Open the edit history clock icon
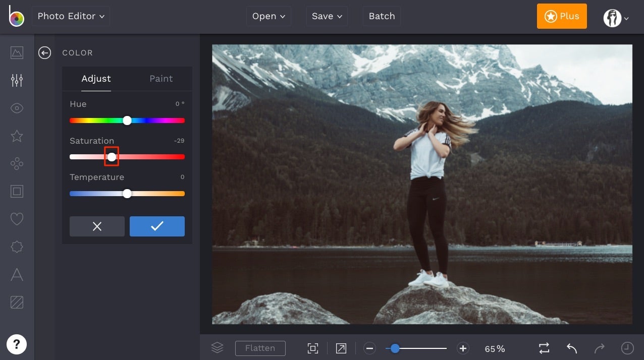 click(627, 348)
